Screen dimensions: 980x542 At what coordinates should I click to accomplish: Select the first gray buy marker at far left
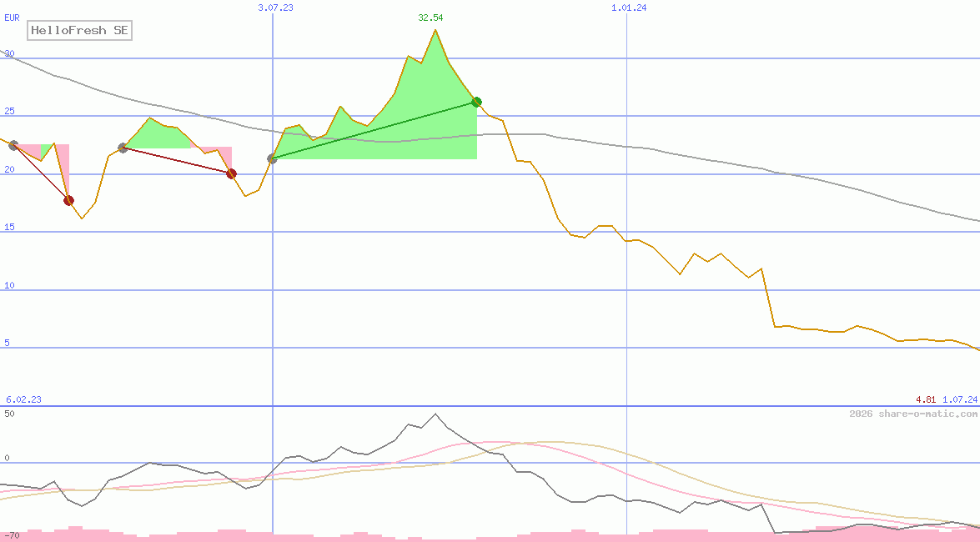(x=13, y=145)
